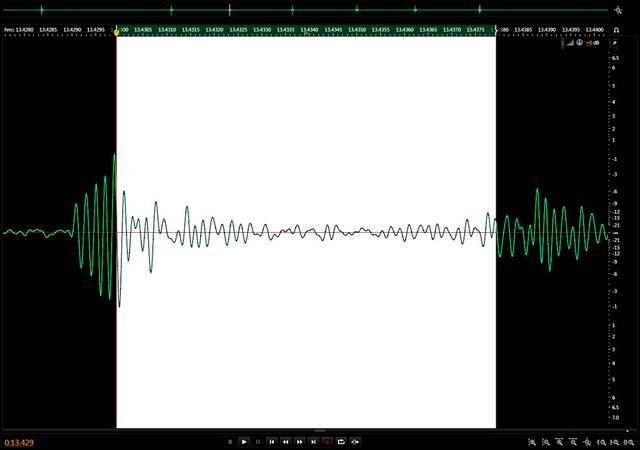Zoom in time
Screen dimensions: 640x450
click(560, 442)
